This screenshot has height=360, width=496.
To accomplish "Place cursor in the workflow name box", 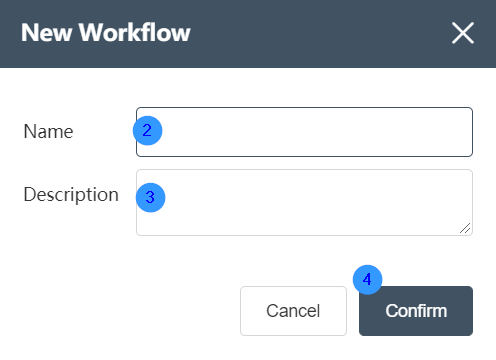I will 304,132.
